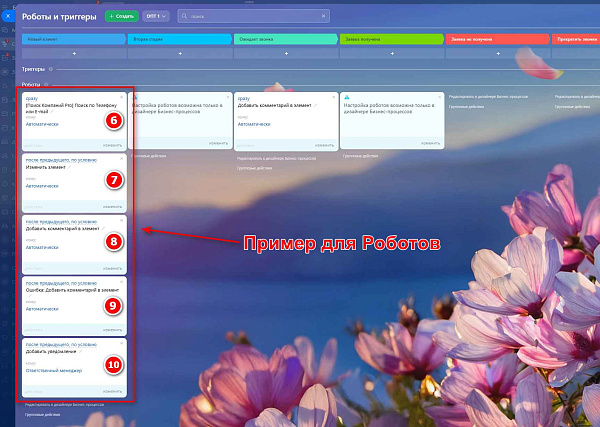Viewport: 600px width, 427px height.
Task: Clear the search field with its X icon
Action: point(323,16)
